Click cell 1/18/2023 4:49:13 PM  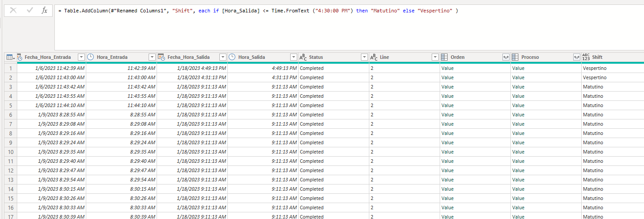click(x=192, y=68)
